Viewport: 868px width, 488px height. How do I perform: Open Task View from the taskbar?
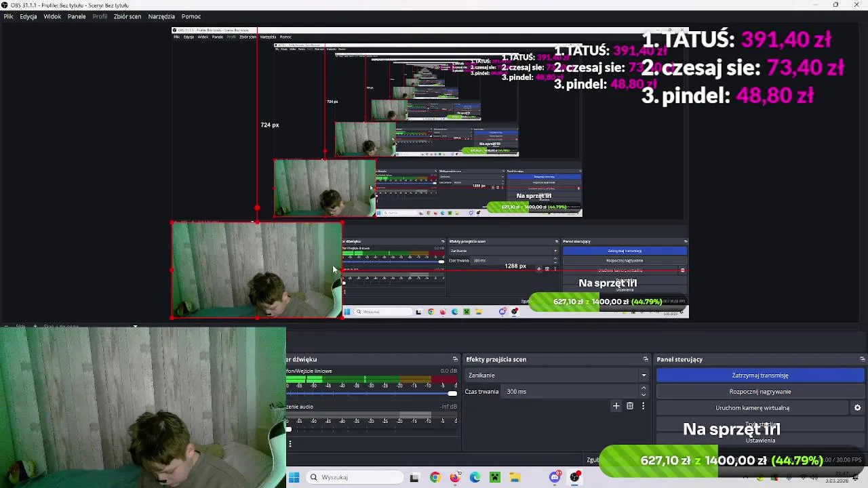(x=414, y=477)
